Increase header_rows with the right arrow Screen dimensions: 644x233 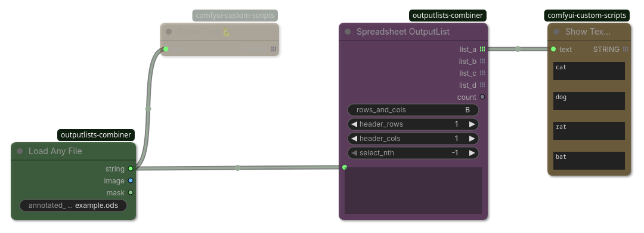(x=472, y=124)
